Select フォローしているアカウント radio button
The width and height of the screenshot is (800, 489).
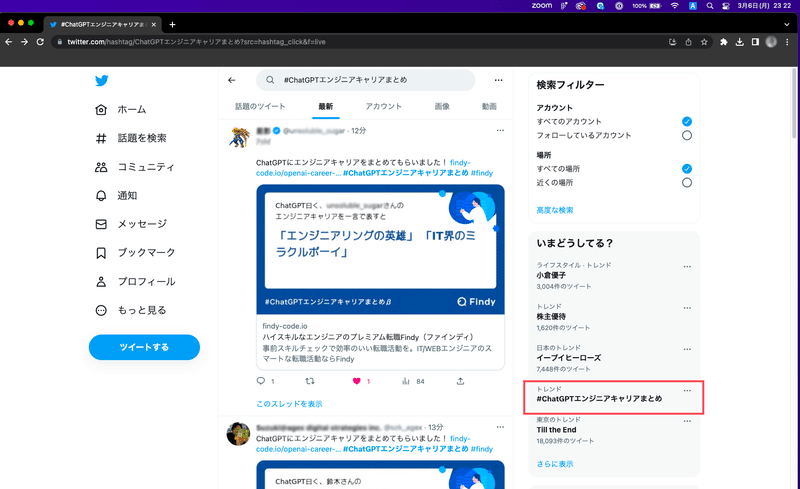click(x=687, y=135)
